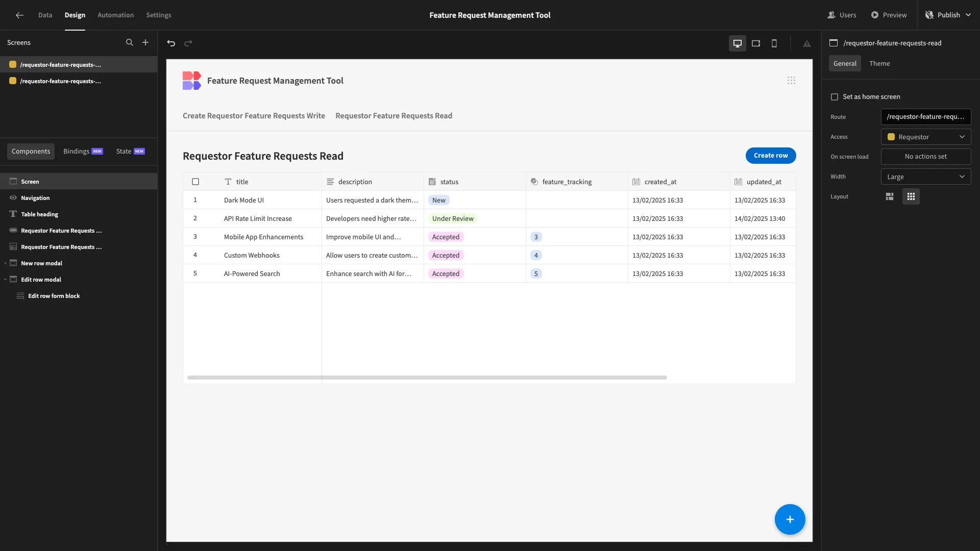Click the 14/02/2025 13:40 updated_at cell
980x551 pixels.
coord(763,219)
